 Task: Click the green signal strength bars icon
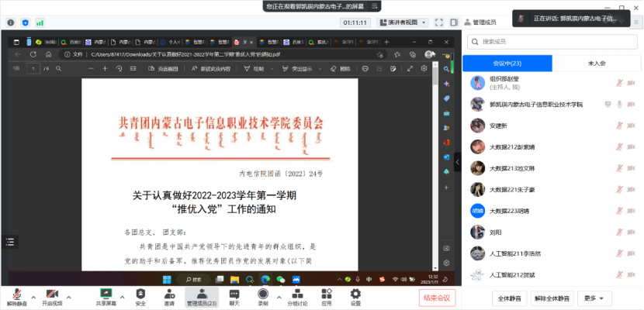pyautogui.click(x=40, y=23)
